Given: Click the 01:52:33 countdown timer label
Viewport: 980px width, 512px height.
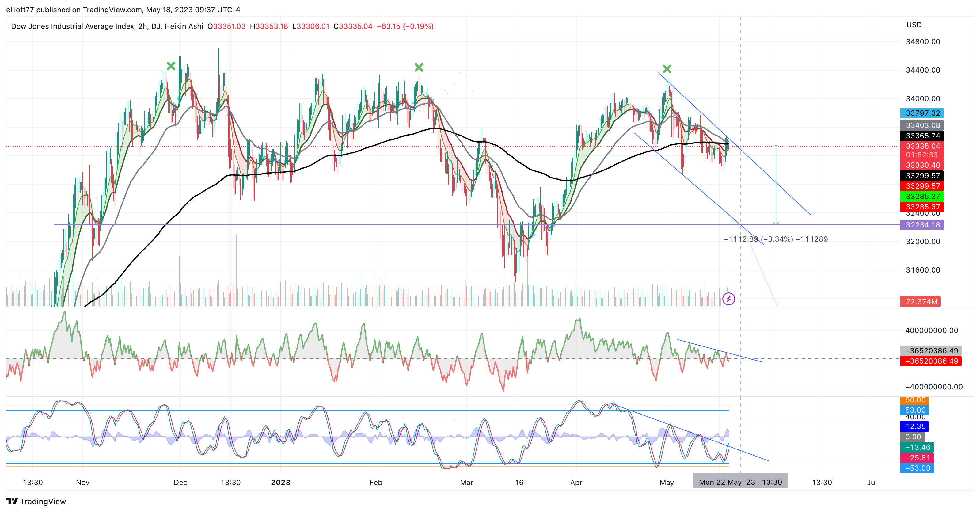Looking at the screenshot, I should 921,155.
